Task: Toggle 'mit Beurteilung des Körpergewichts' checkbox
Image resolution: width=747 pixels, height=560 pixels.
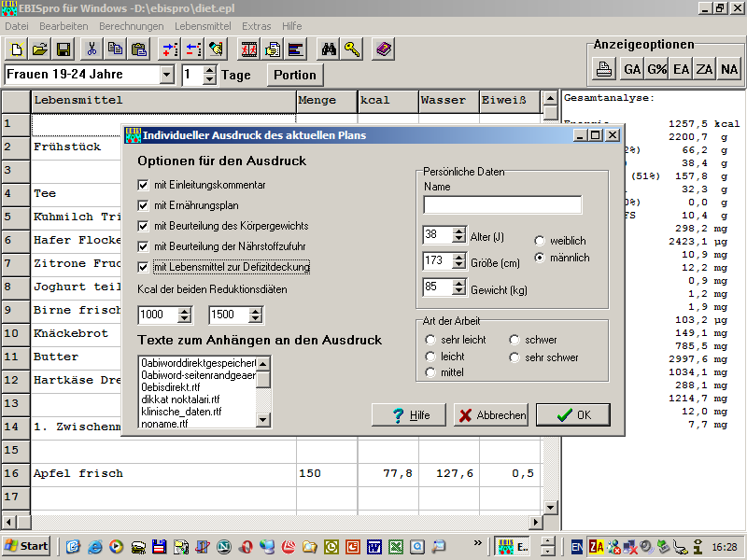Action: click(144, 226)
